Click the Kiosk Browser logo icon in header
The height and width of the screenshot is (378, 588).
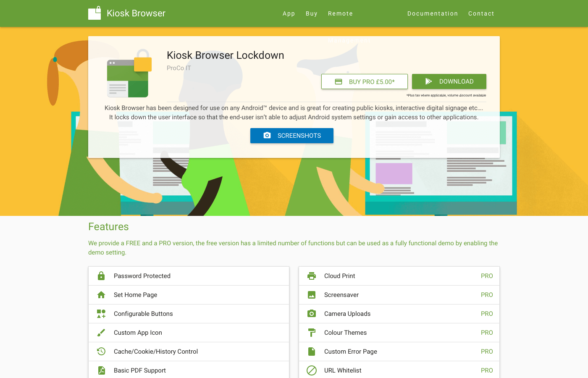tap(94, 13)
